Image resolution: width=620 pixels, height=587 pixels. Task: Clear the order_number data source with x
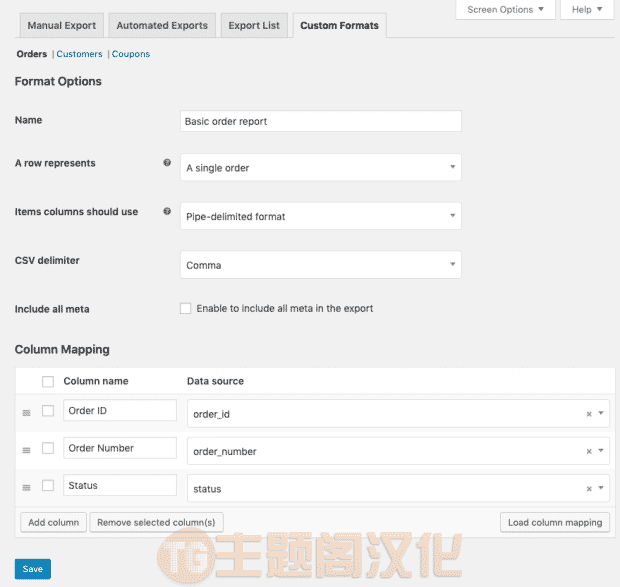click(x=589, y=451)
